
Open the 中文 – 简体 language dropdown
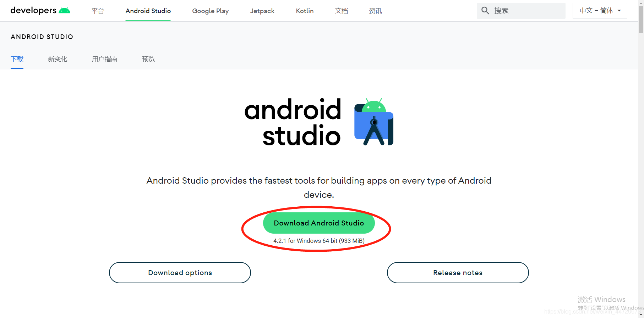[600, 11]
